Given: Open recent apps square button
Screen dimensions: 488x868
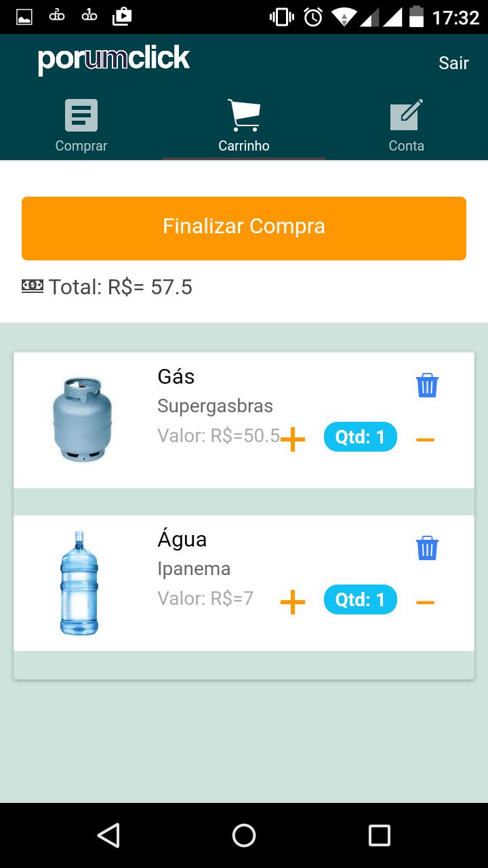Looking at the screenshot, I should pyautogui.click(x=380, y=835).
